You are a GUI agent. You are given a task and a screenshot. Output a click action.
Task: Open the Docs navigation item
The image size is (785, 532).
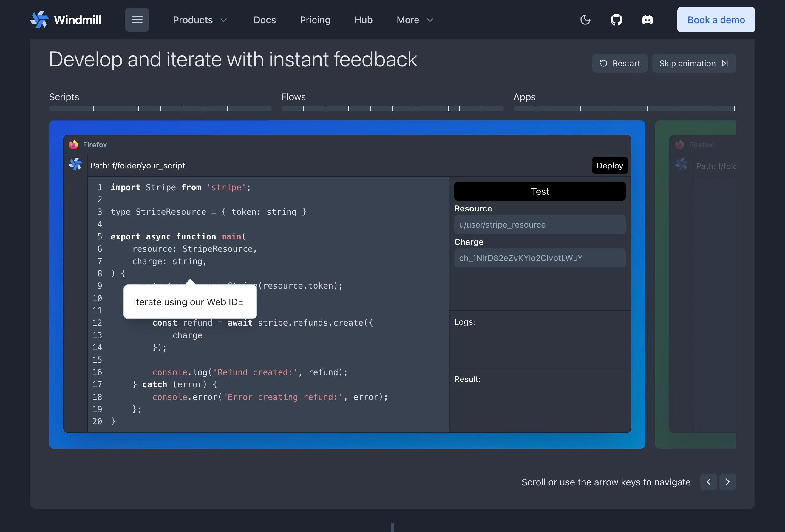tap(265, 20)
